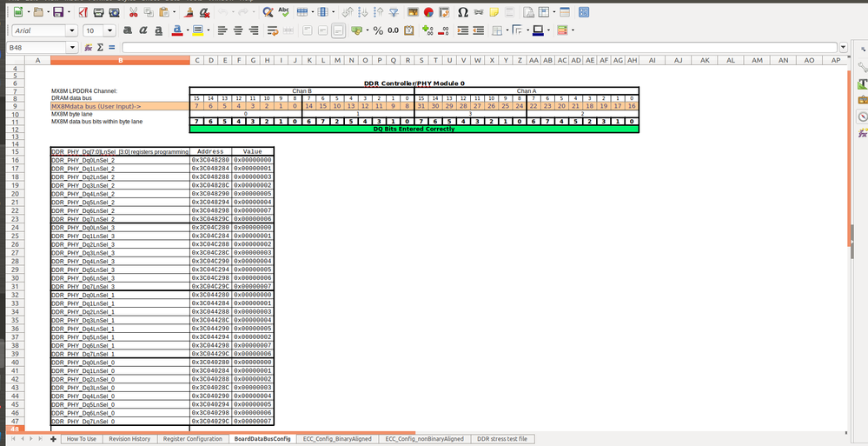Open the Name Box B48 dropdown

tap(72, 48)
